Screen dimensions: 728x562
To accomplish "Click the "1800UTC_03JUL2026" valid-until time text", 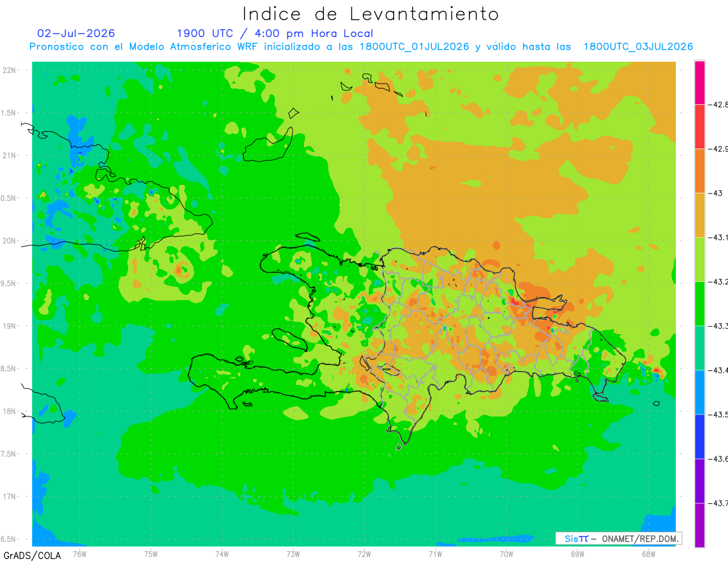I will pyautogui.click(x=638, y=47).
